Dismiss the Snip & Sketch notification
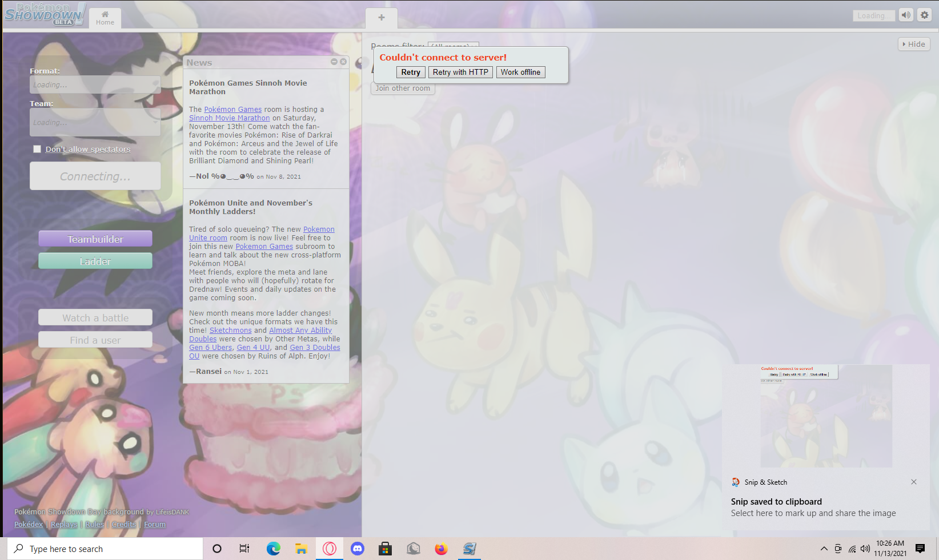The image size is (939, 560). tap(914, 482)
